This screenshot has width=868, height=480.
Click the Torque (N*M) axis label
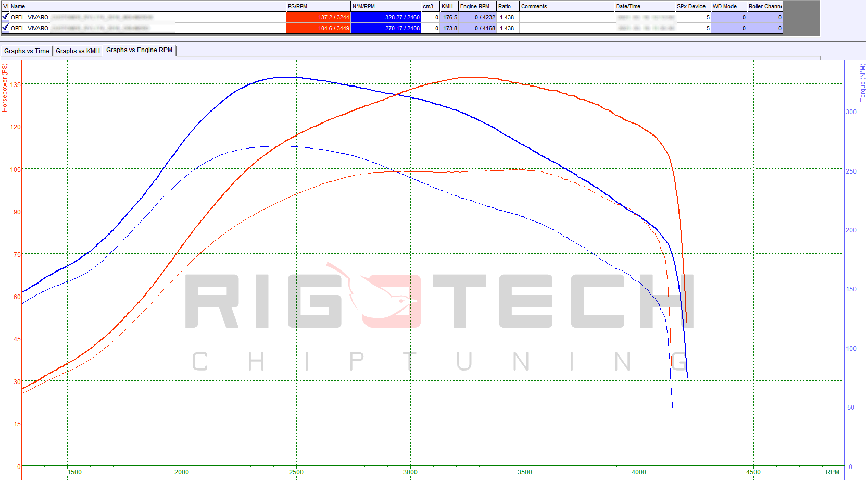863,82
